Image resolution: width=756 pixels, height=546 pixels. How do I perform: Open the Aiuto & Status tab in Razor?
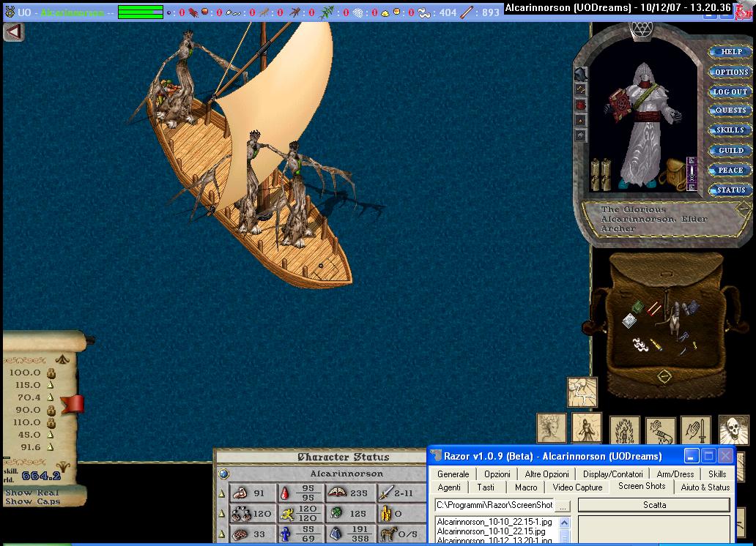[705, 487]
